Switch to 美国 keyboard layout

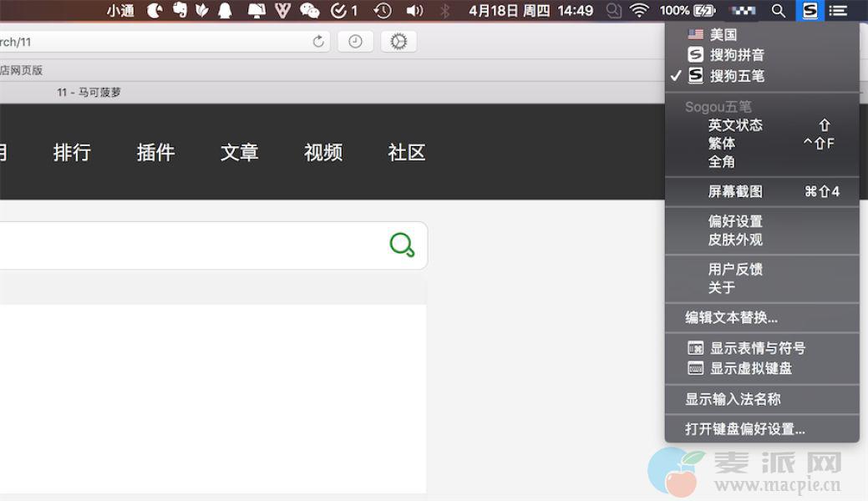(723, 35)
